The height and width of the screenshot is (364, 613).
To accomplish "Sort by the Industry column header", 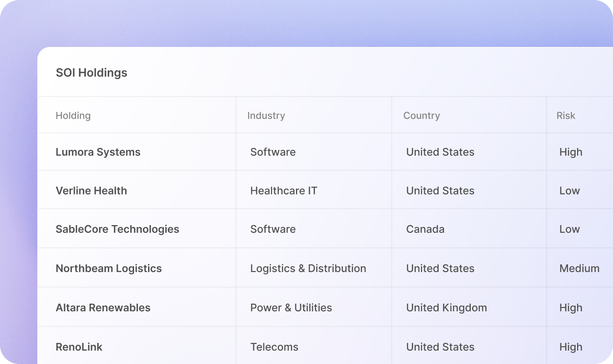I will (266, 115).
